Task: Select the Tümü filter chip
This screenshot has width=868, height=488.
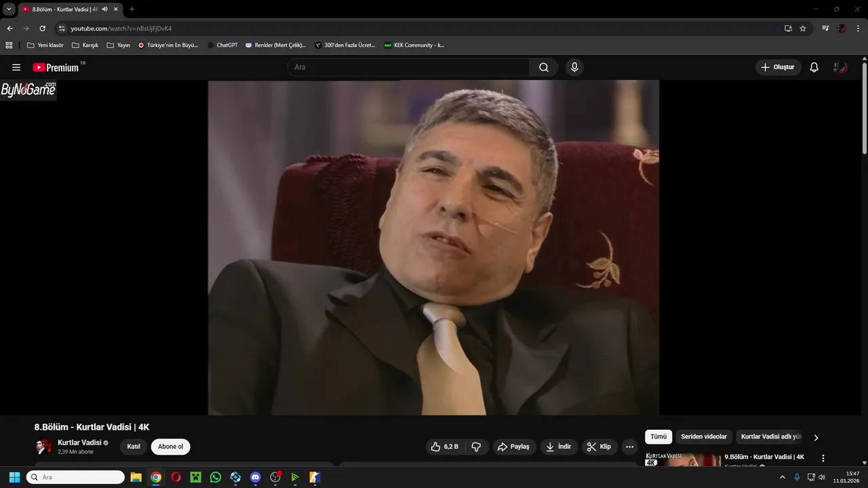Action: point(658,437)
